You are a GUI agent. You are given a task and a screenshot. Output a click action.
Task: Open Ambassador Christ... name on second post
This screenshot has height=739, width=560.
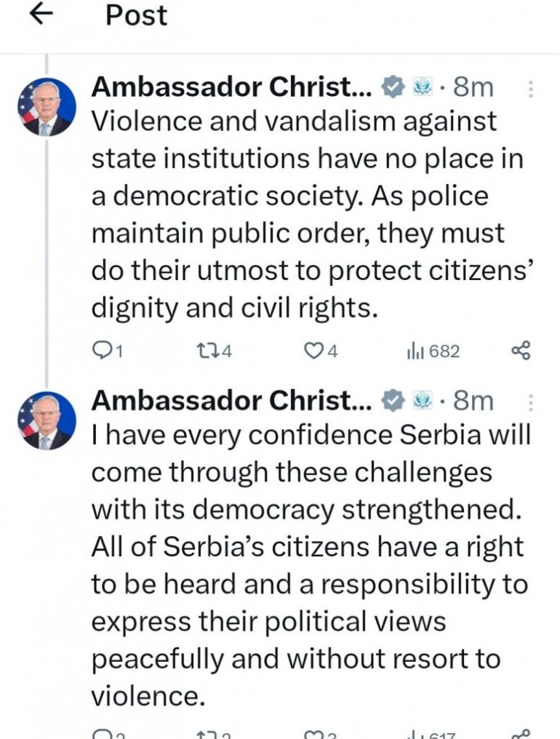tap(231, 401)
